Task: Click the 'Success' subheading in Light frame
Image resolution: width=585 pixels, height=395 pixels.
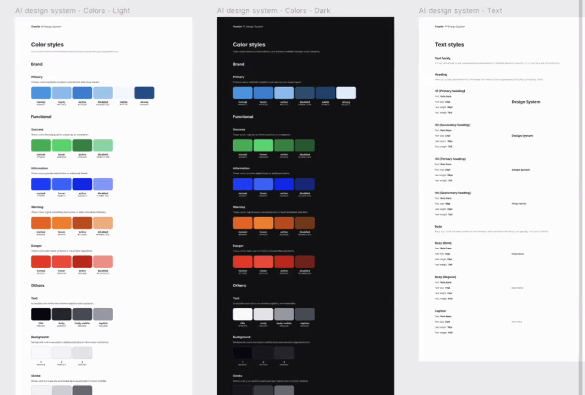Action: pyautogui.click(x=37, y=129)
